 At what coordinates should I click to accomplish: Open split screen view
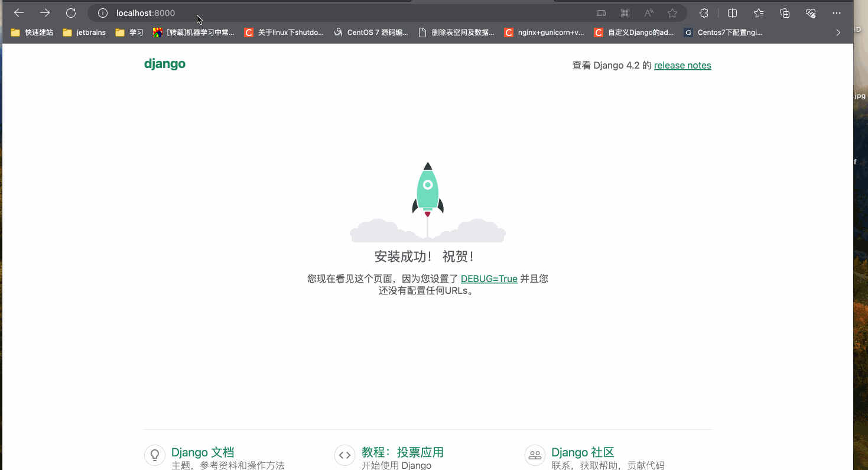coord(732,13)
